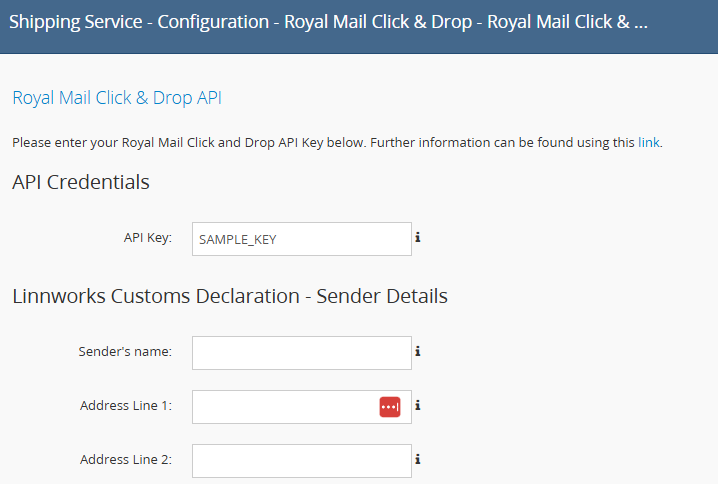Click the red password manager icon

coord(390,407)
